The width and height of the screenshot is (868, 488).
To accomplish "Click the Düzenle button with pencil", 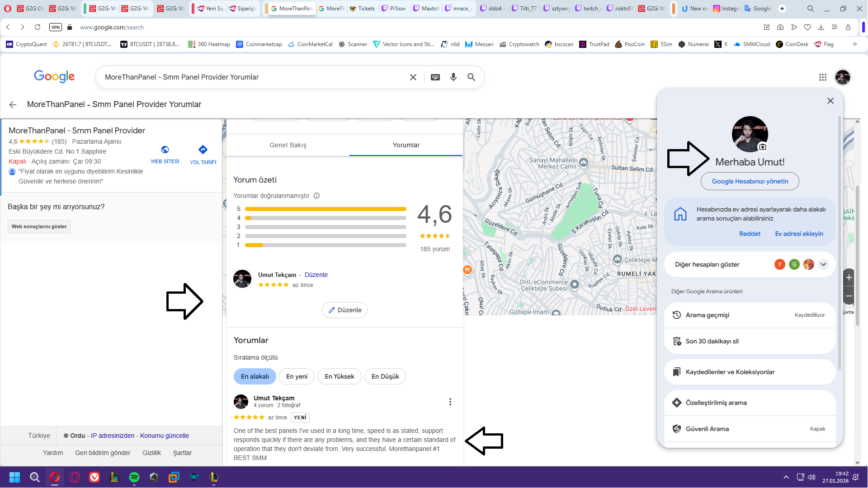I will tap(344, 310).
